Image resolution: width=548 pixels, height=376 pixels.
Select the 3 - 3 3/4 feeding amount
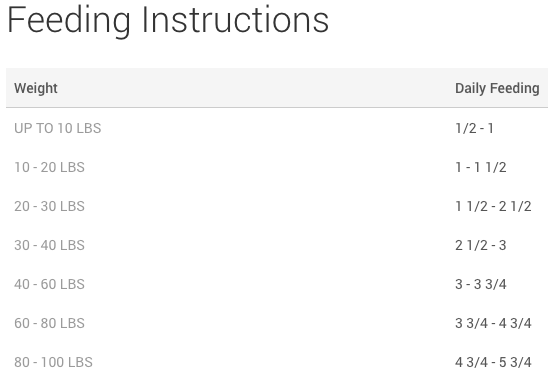click(x=481, y=284)
